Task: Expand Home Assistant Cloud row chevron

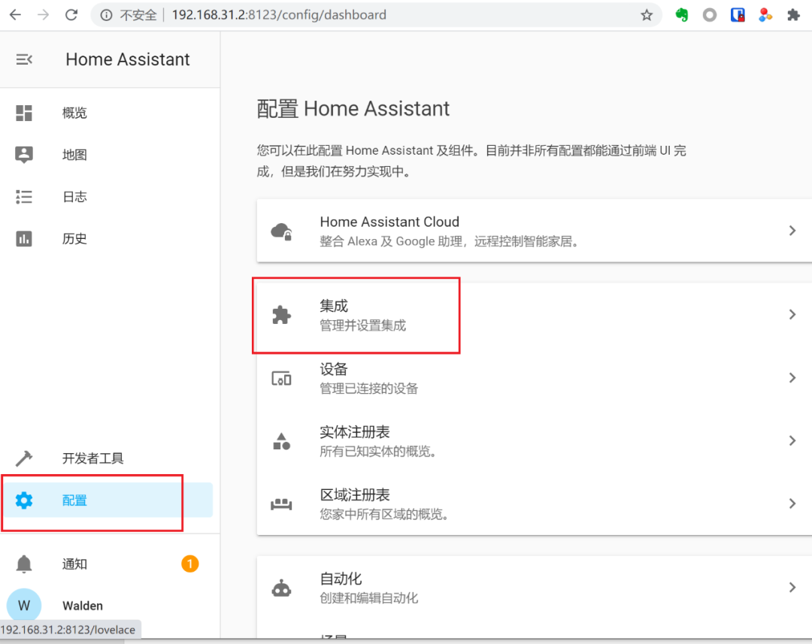Action: (x=792, y=231)
